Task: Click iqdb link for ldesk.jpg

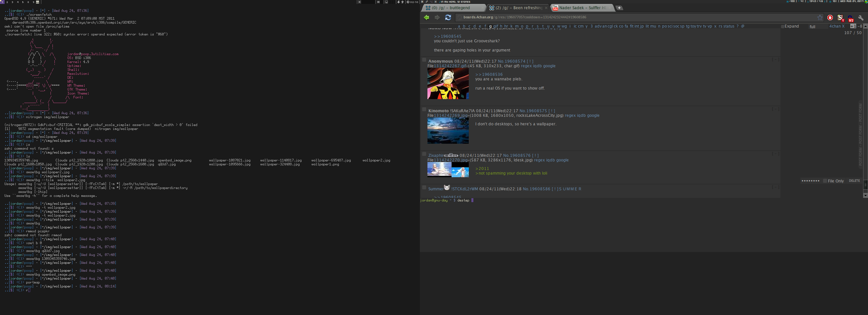Action: coord(550,160)
